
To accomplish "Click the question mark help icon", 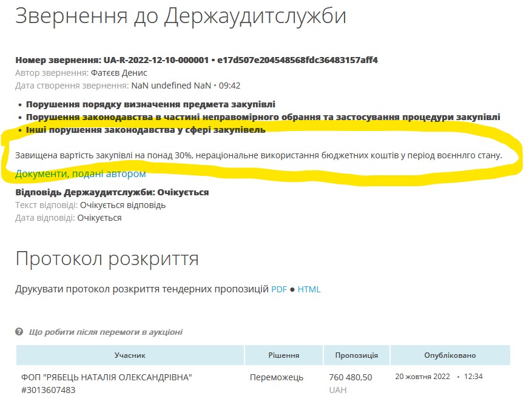I will [x=19, y=332].
